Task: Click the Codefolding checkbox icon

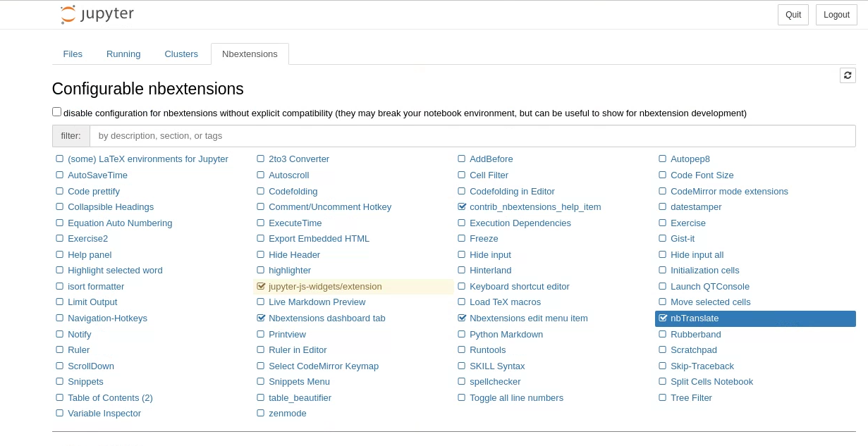Action: click(261, 192)
